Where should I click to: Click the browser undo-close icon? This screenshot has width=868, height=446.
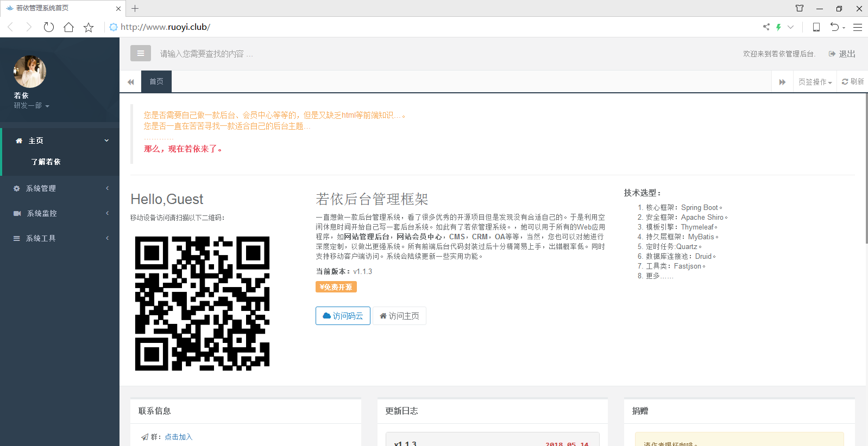pyautogui.click(x=834, y=27)
